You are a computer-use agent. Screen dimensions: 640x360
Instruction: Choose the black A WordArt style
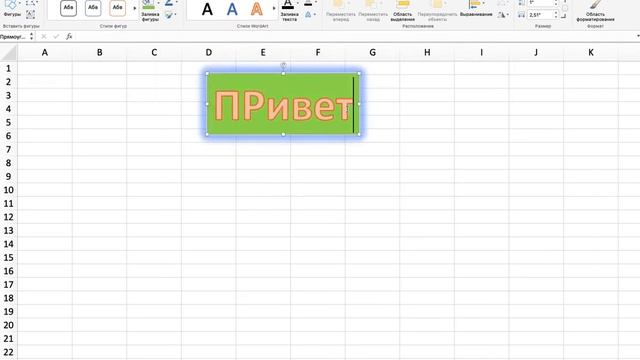(207, 9)
